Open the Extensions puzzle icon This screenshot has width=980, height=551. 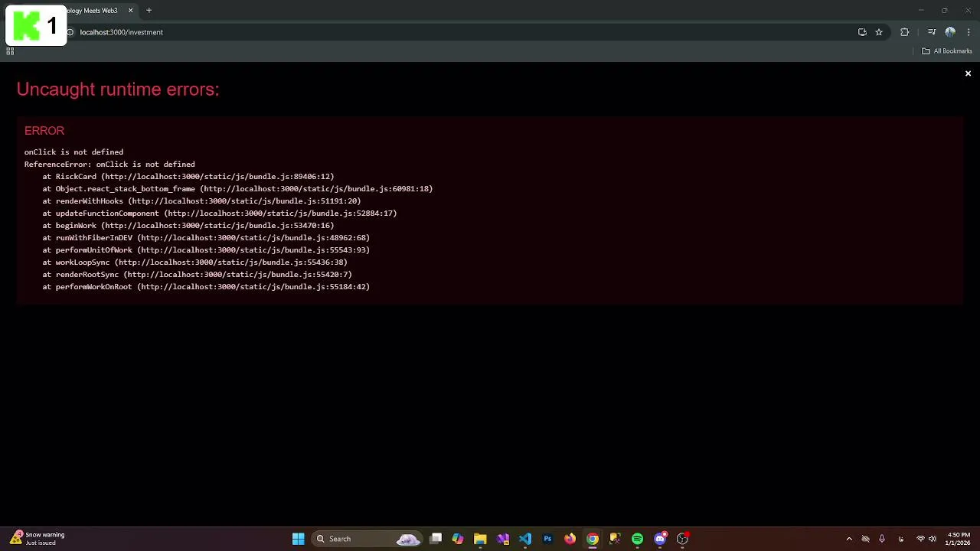coord(905,32)
